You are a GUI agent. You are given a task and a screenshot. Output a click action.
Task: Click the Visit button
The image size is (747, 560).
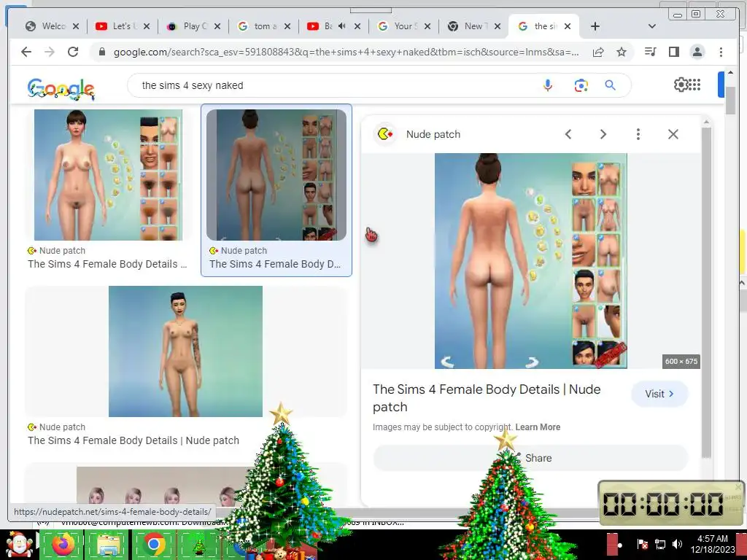pos(659,394)
